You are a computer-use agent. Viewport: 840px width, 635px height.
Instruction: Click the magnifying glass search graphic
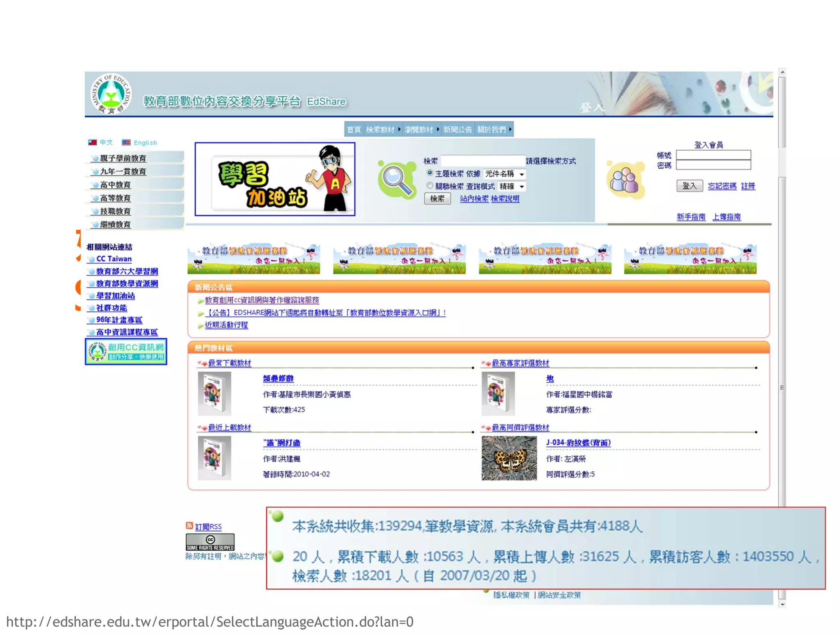click(x=397, y=180)
